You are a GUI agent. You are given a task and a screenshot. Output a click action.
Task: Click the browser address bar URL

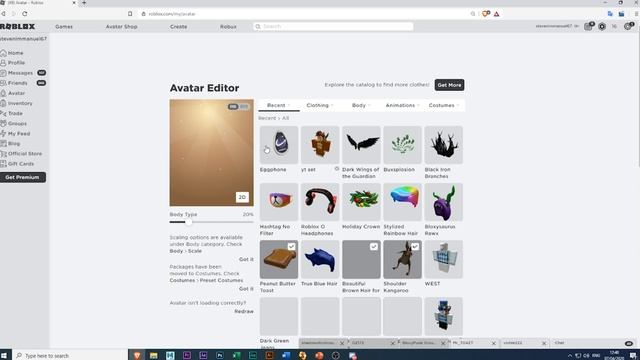pos(172,14)
